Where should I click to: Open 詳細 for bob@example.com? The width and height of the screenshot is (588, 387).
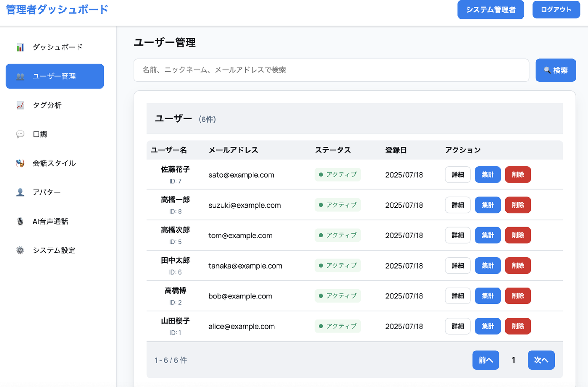[x=458, y=296]
